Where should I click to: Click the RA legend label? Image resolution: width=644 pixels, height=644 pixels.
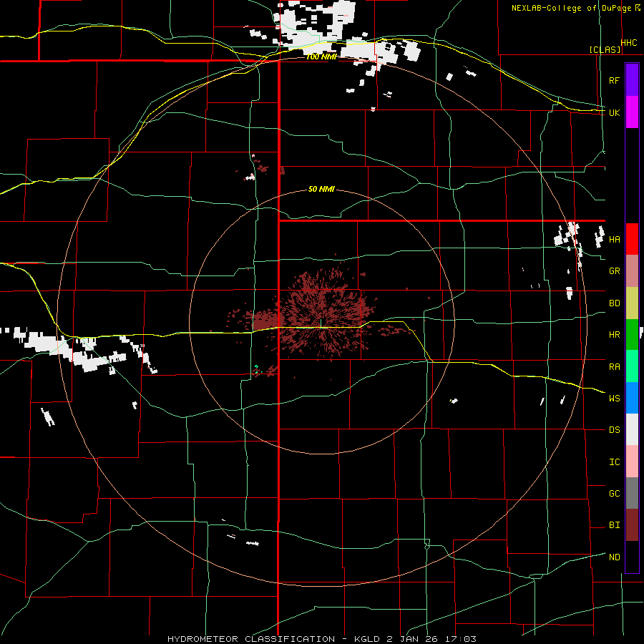tap(614, 366)
